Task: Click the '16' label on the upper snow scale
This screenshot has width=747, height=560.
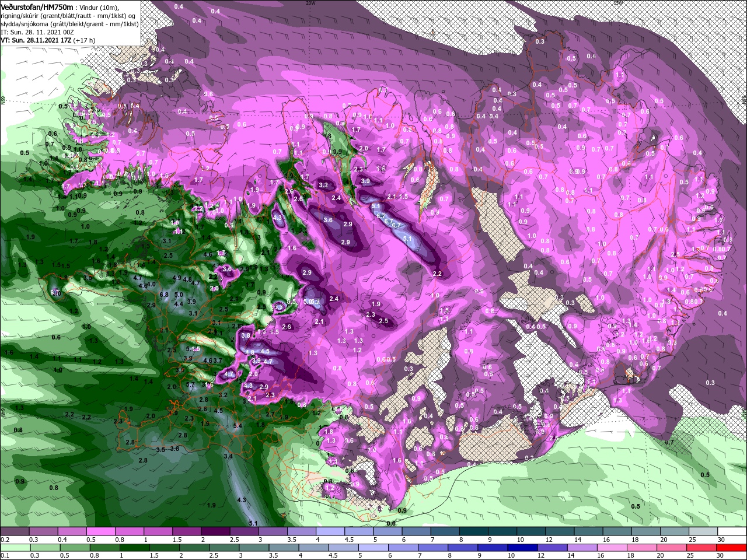Action: pos(607,540)
